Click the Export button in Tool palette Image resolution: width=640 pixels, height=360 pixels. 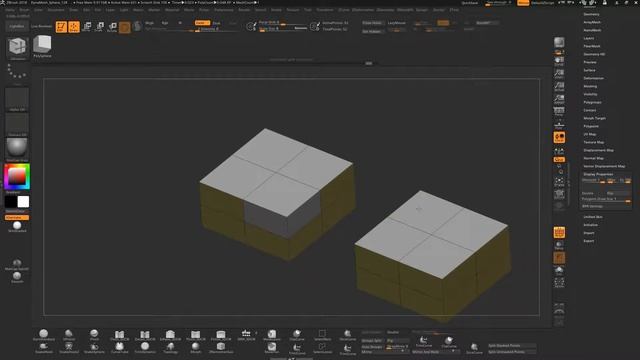pos(589,241)
